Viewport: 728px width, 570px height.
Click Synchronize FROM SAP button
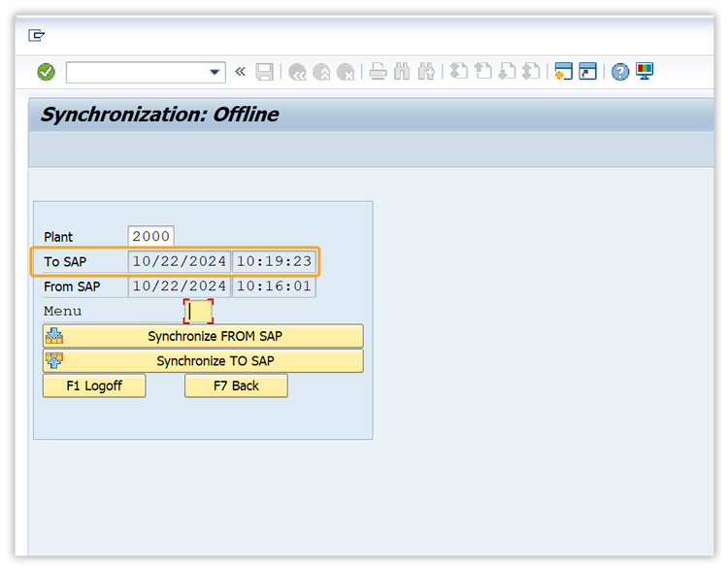pyautogui.click(x=203, y=336)
